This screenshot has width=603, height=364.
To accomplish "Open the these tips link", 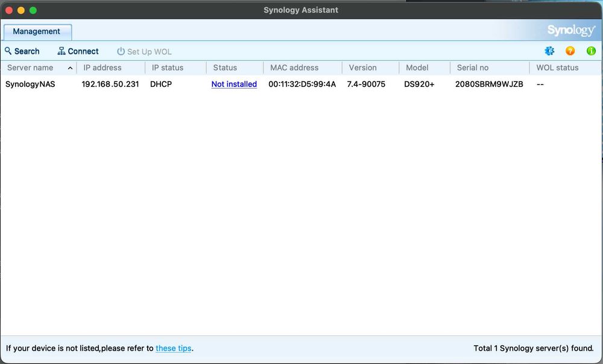I will (174, 348).
